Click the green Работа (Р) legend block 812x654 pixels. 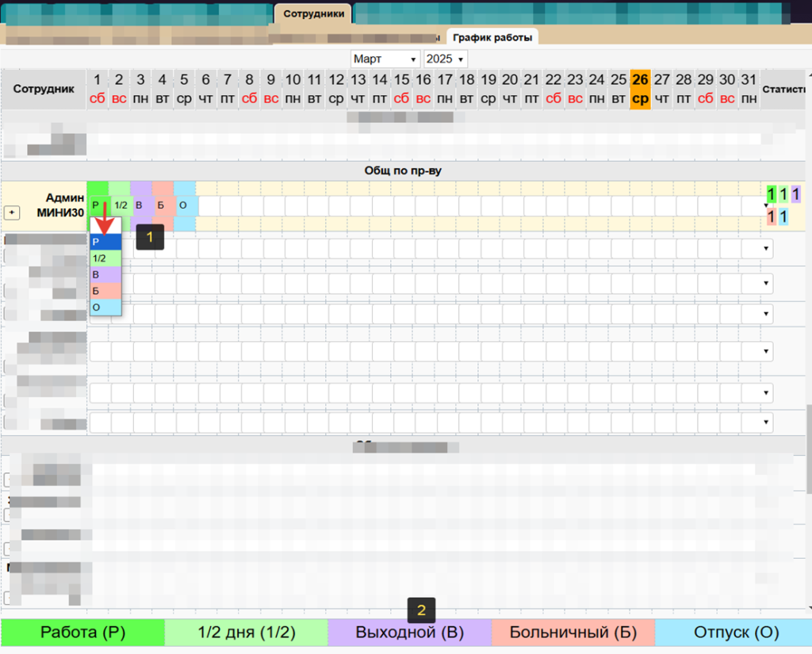[82, 633]
